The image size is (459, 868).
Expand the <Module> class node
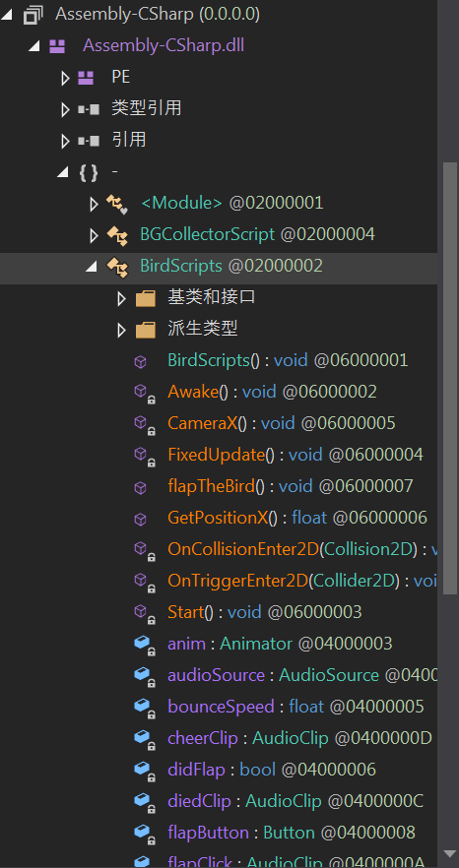click(94, 205)
